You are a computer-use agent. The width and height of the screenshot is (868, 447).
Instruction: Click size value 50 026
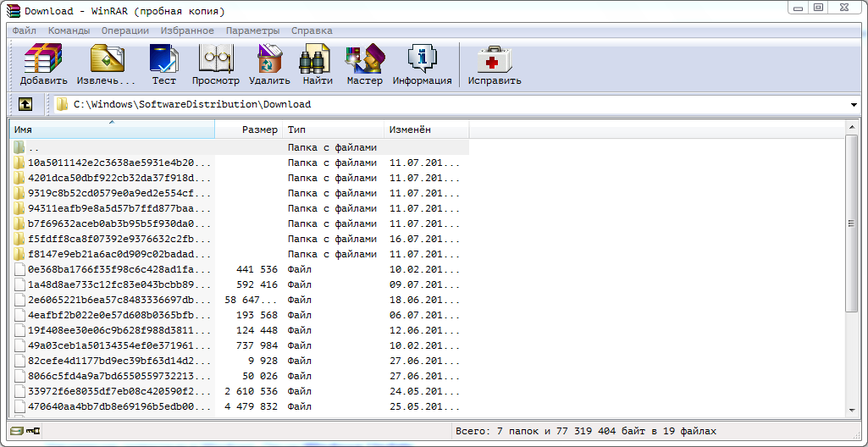pos(260,376)
